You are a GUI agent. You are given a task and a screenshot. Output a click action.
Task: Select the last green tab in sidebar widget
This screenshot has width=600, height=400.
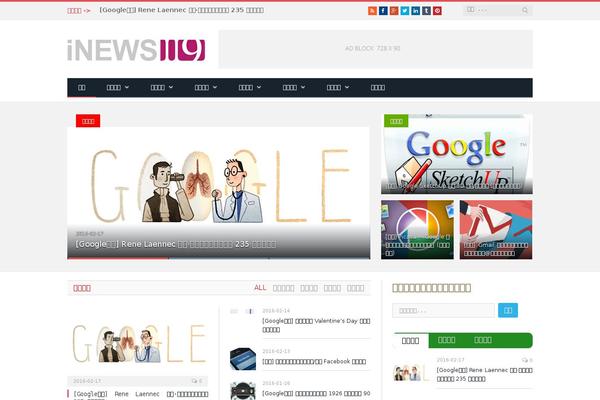tap(483, 340)
